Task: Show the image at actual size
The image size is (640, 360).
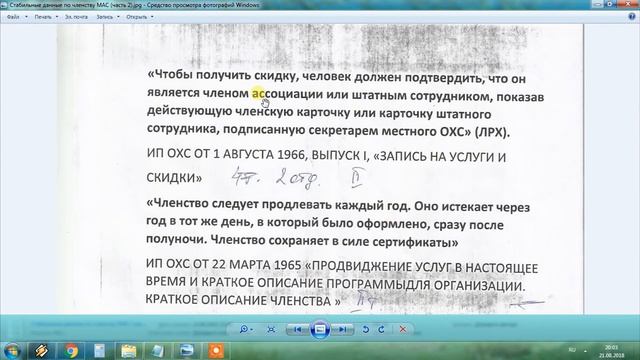Action: point(271,329)
